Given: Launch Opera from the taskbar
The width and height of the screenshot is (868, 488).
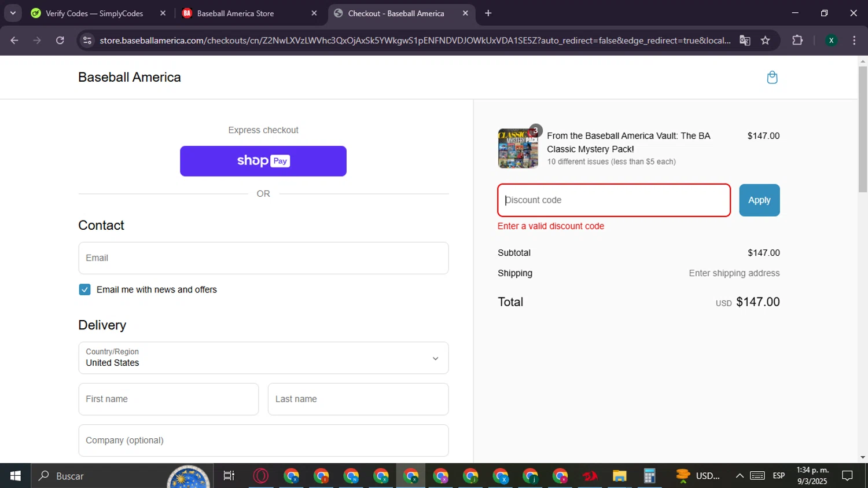Looking at the screenshot, I should point(261,476).
